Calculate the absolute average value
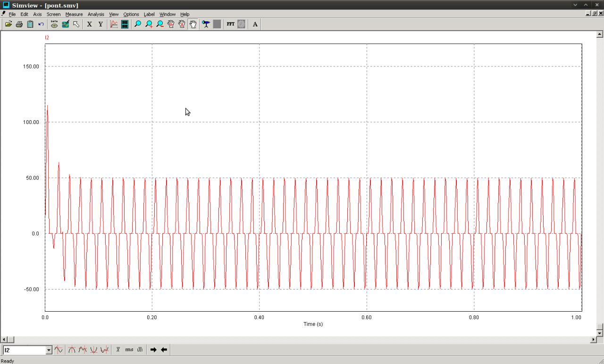 [140, 350]
